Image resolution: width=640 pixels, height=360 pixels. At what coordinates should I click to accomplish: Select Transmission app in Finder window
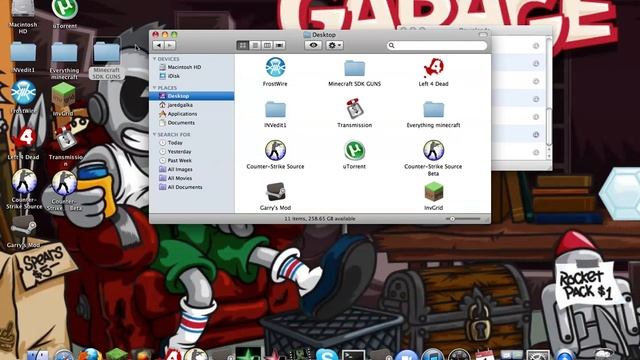click(354, 109)
